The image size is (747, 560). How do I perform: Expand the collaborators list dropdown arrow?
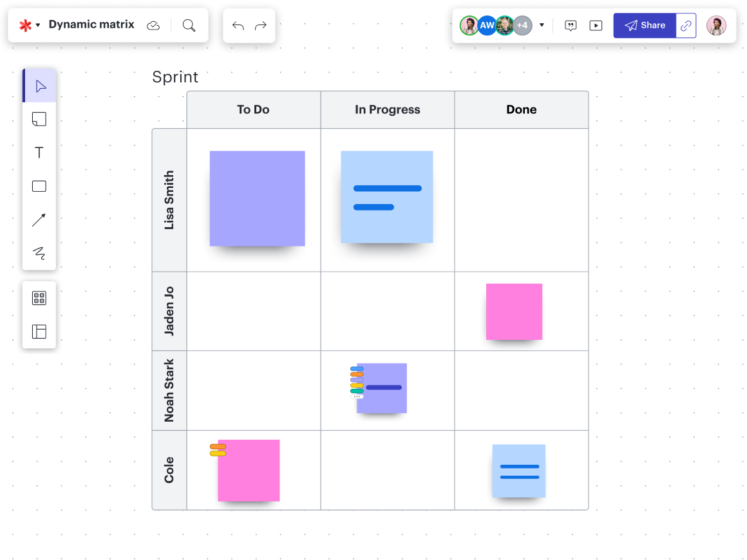[x=542, y=25]
